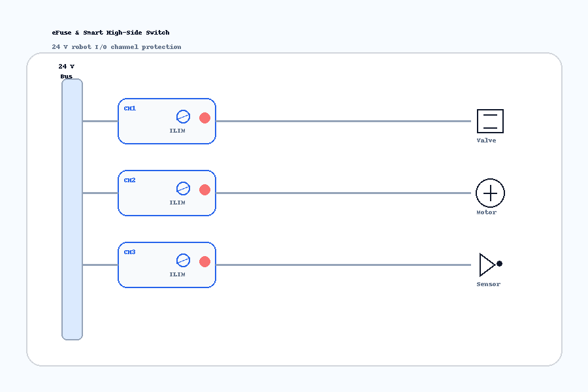Click the CH1 ILIM adjustment dial
The width and height of the screenshot is (588, 392).
pyautogui.click(x=183, y=117)
